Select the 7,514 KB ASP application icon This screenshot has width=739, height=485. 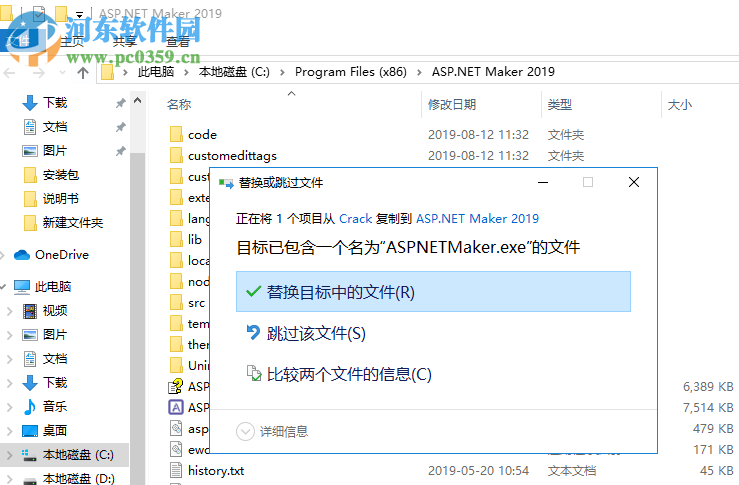pos(176,407)
